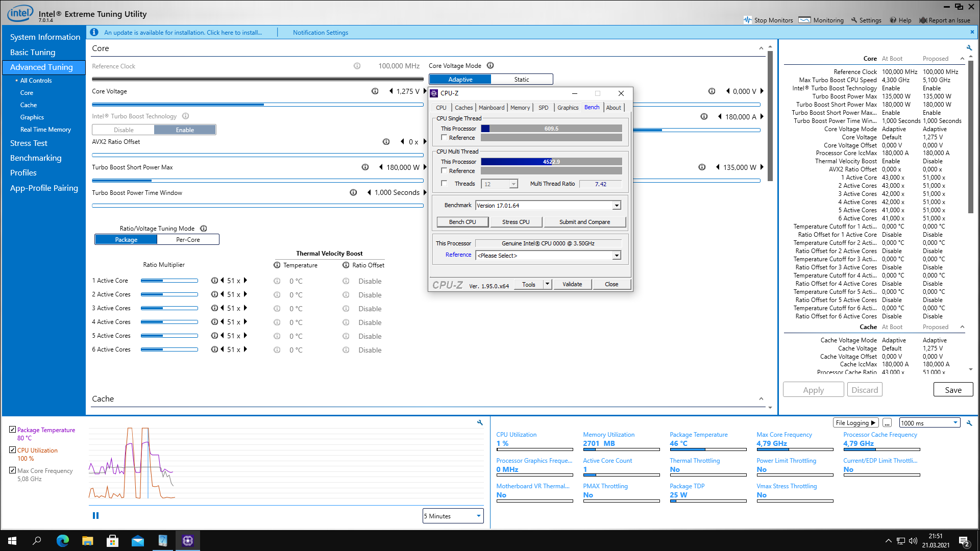Click update notification info icon

pos(94,32)
